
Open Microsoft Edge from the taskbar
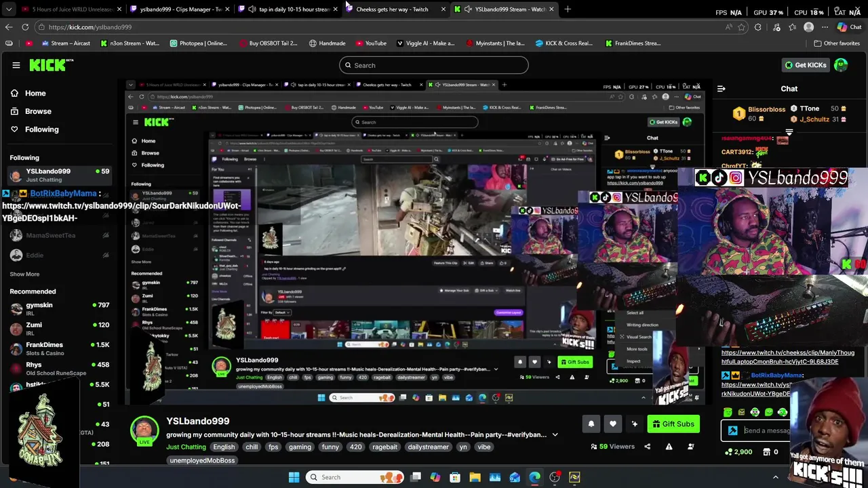(x=535, y=477)
